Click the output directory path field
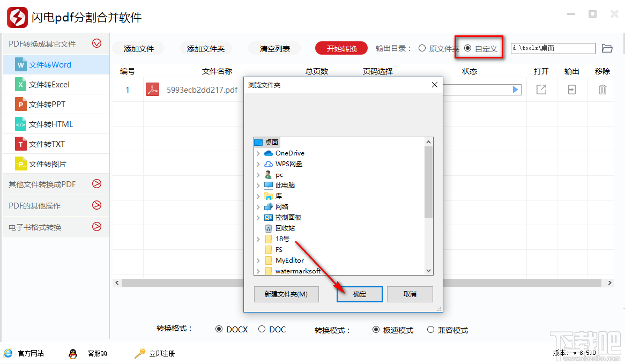This screenshot has height=364, width=625. pyautogui.click(x=553, y=48)
